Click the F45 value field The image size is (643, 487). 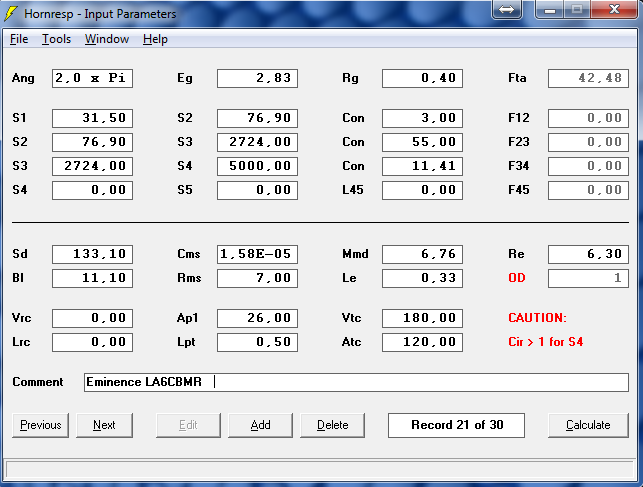[x=588, y=190]
